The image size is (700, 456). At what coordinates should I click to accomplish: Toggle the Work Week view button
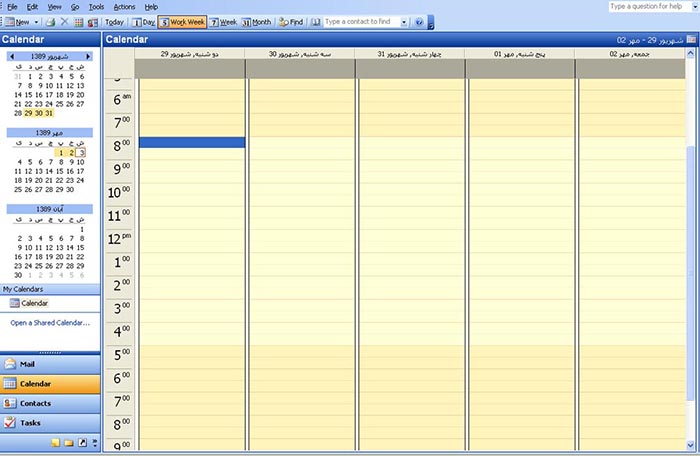[182, 21]
